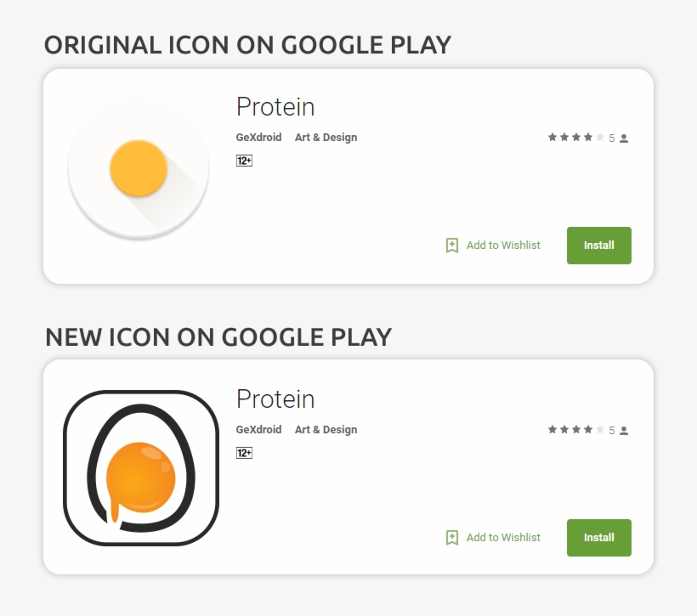Image resolution: width=697 pixels, height=616 pixels.
Task: Click the new outlined egg app icon
Action: tap(141, 467)
